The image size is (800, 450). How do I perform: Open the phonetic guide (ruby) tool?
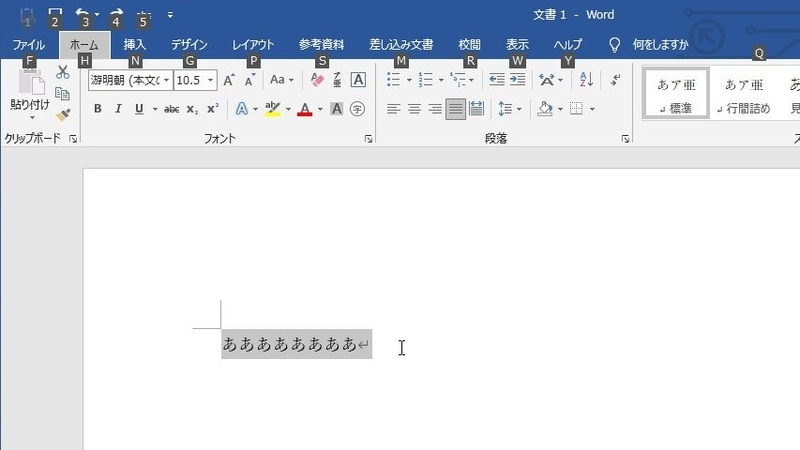[x=337, y=80]
